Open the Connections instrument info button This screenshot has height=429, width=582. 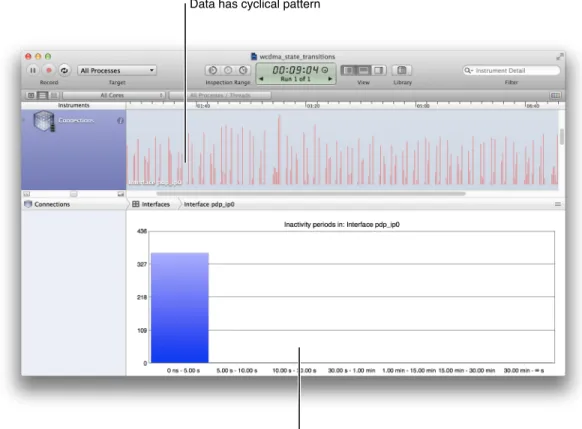[120, 121]
